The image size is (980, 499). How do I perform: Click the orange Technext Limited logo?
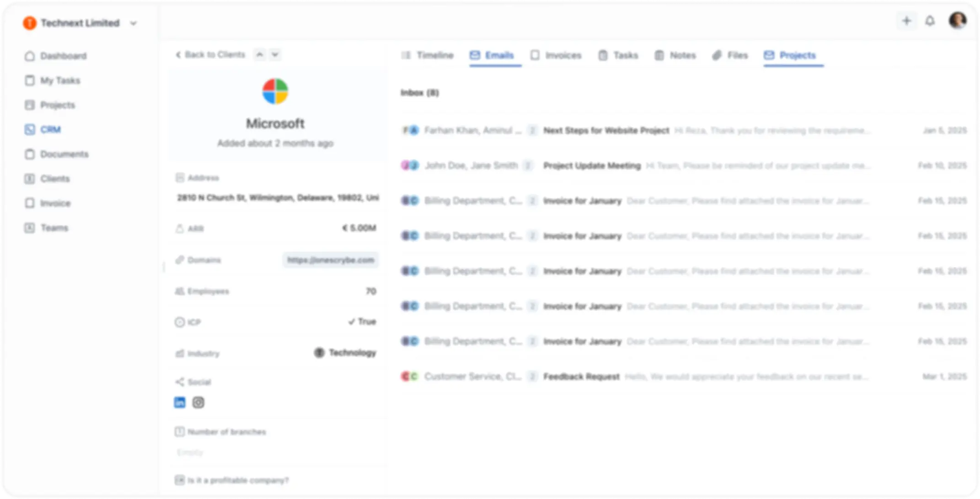pos(30,23)
